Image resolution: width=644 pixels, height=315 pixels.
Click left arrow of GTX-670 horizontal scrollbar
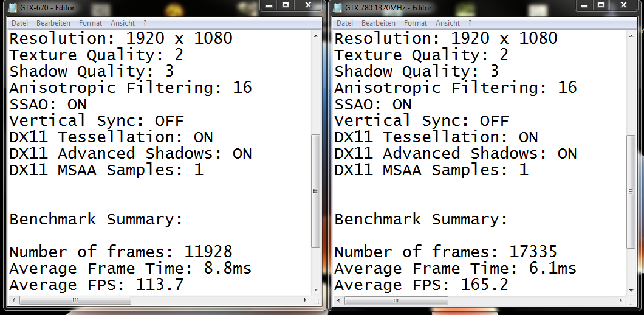pyautogui.click(x=13, y=300)
